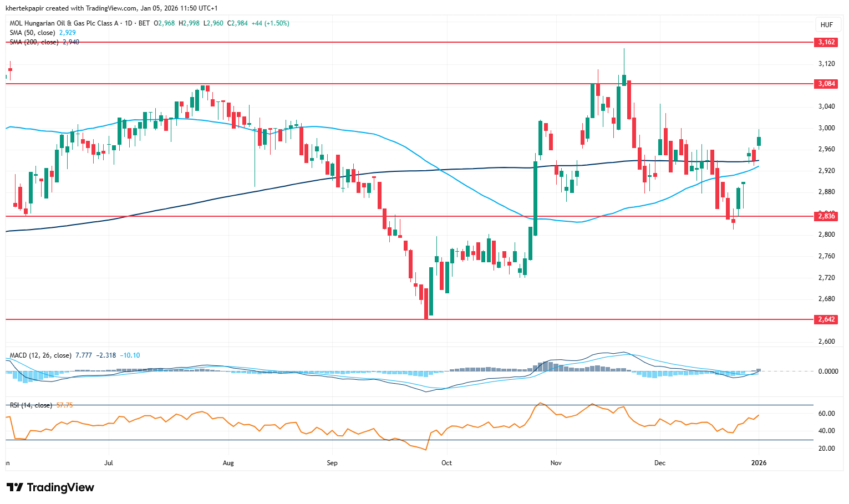849x504 pixels.
Task: Select the SMA (50, close) indicator legend
Action: tap(32, 33)
